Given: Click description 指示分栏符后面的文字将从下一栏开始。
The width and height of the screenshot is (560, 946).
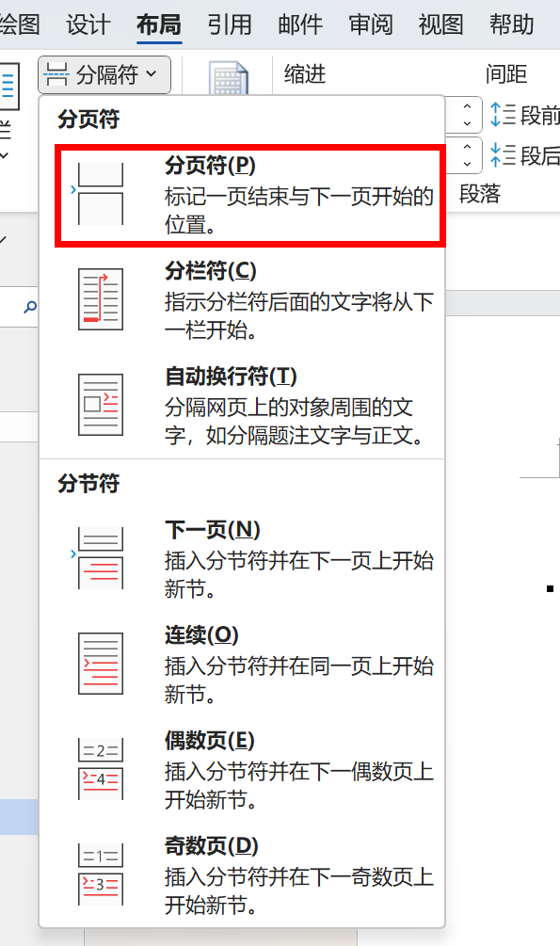Looking at the screenshot, I should coord(299,315).
